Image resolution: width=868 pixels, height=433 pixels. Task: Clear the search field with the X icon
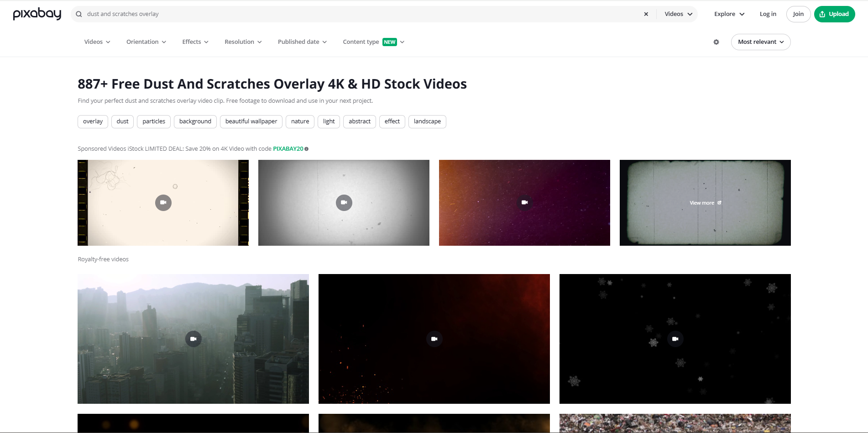646,14
